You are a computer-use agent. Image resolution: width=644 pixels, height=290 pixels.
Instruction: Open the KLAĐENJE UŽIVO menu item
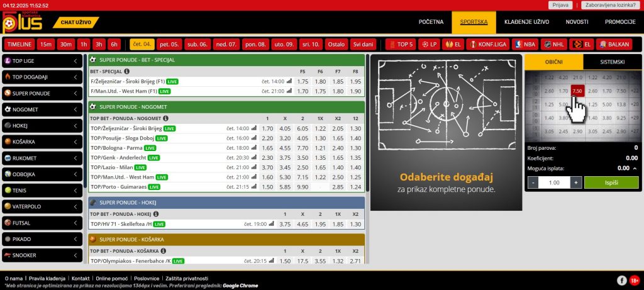point(526,22)
